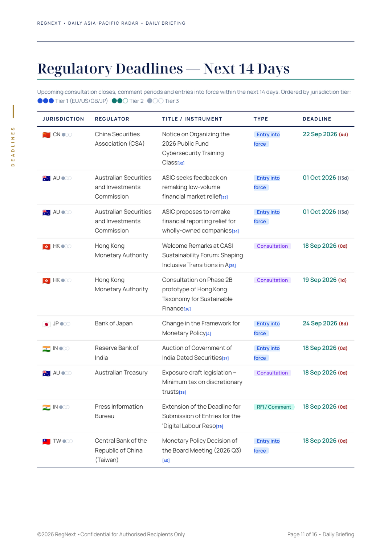The width and height of the screenshot is (392, 555).
Task: Click the 'Regulatory Deadlines — Next 14 Days' heading
Action: pos(164,69)
